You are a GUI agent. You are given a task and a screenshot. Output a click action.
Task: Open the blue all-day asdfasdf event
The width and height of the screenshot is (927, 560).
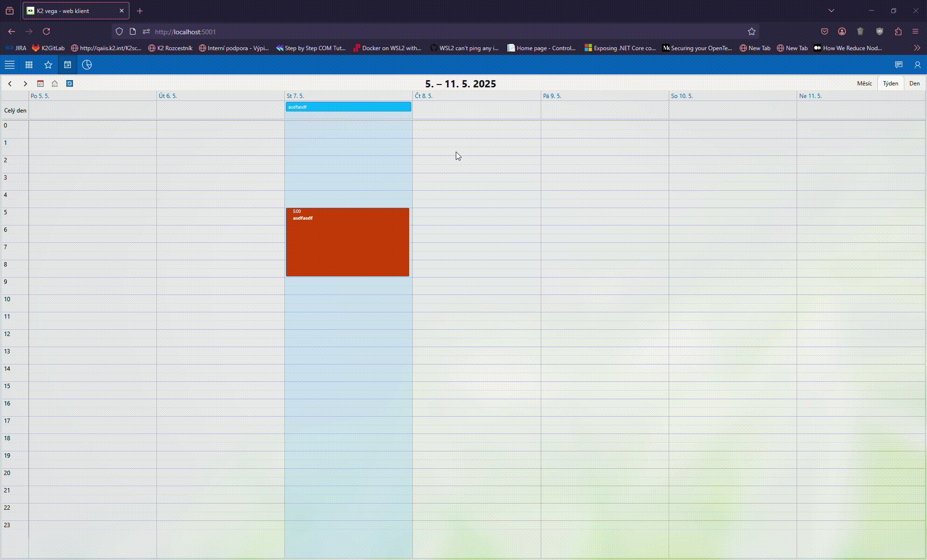point(348,107)
